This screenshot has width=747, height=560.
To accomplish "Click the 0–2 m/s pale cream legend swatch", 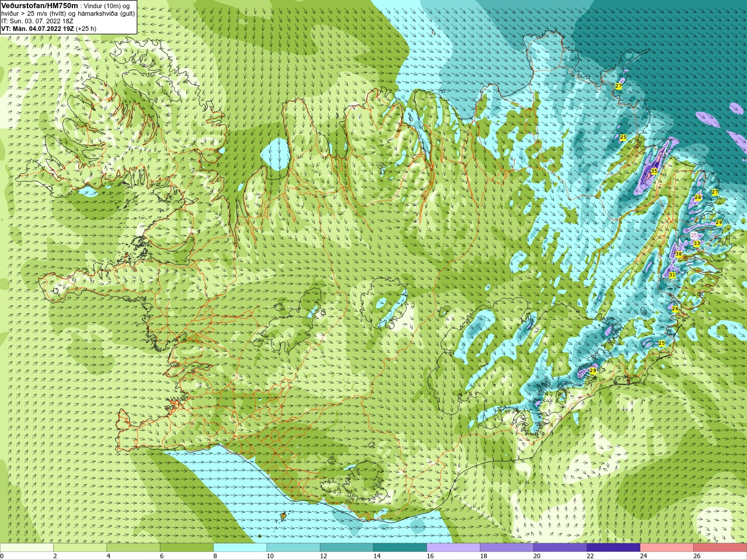I will pos(27,548).
